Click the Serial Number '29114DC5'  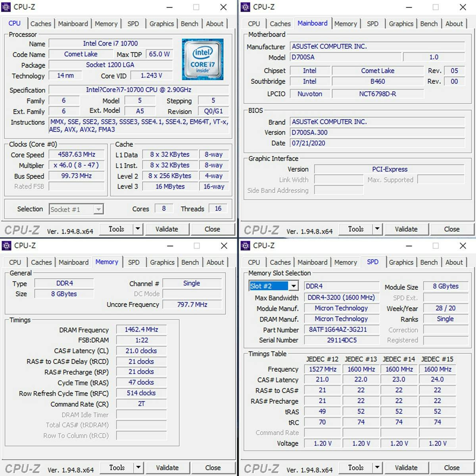coord(342,340)
